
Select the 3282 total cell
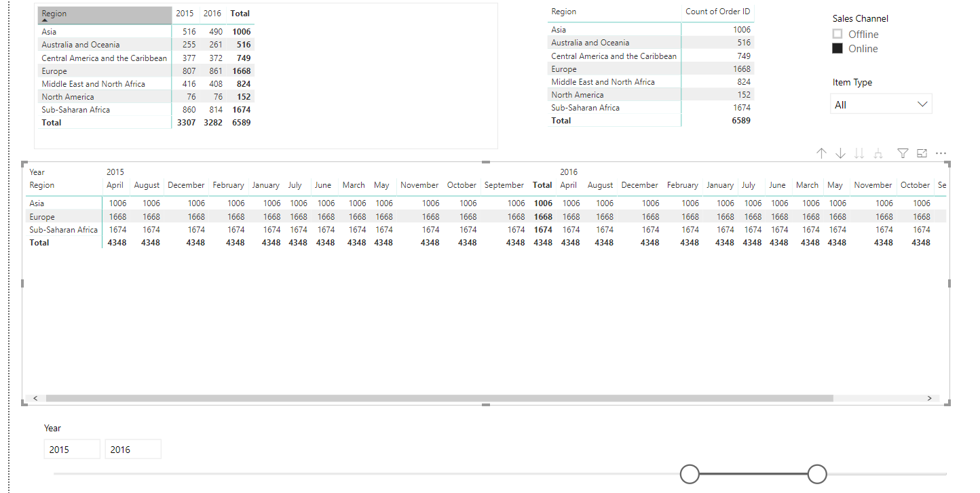click(213, 123)
